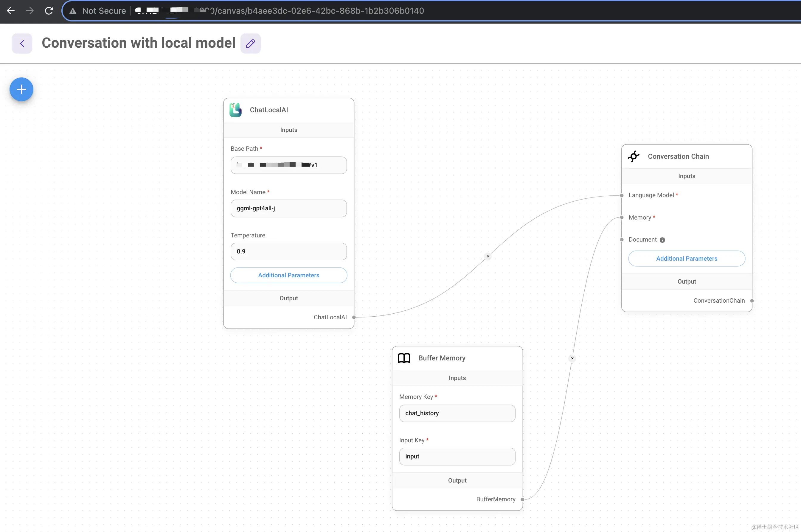The image size is (801, 532).
Task: Click the Temperature field showing 0.9
Action: coord(288,251)
